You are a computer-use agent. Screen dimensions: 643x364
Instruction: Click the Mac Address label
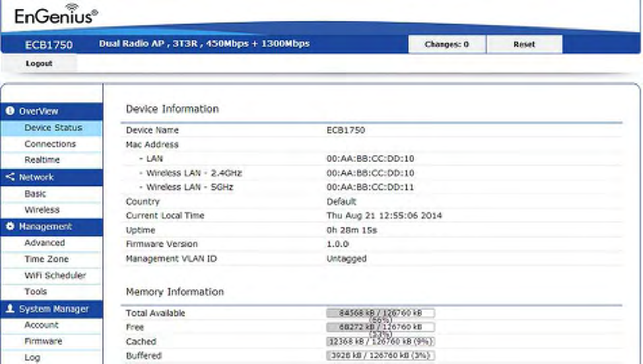point(152,145)
